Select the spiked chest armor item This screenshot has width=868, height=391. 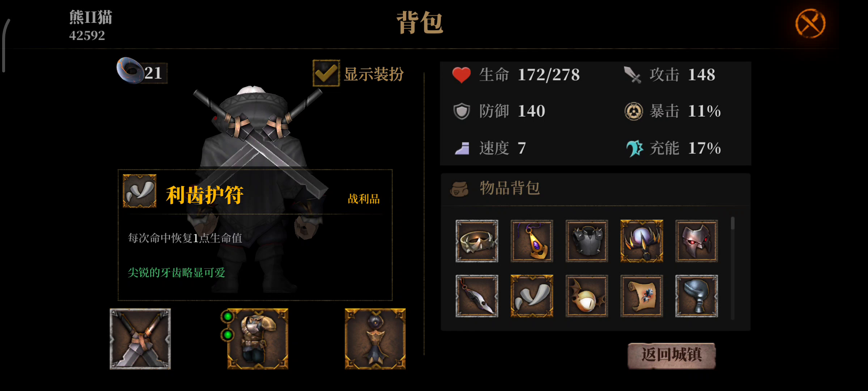point(587,241)
